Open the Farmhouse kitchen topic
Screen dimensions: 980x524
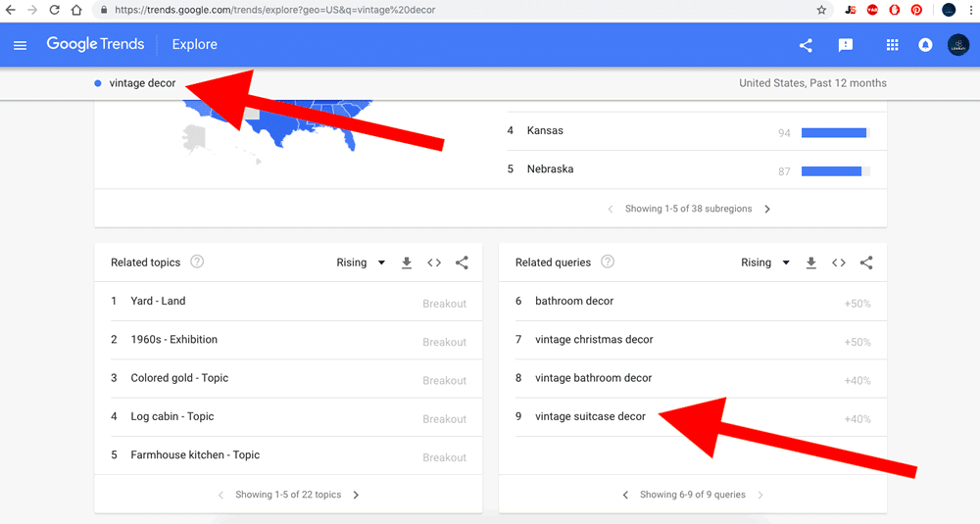195,454
